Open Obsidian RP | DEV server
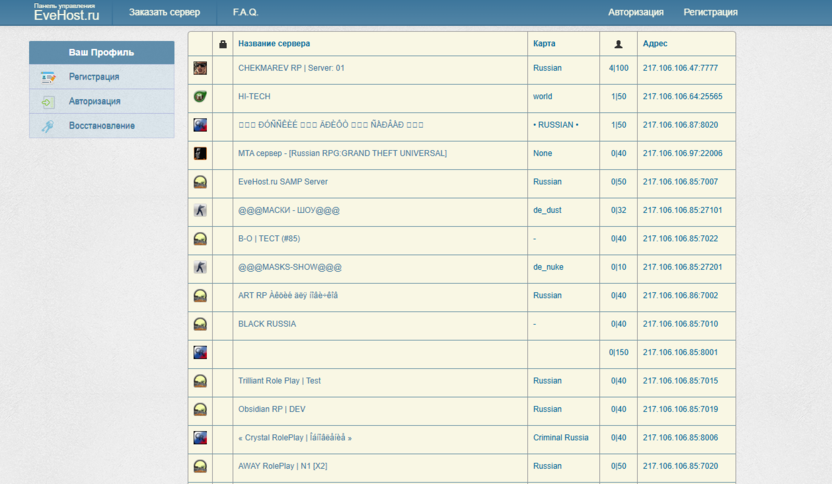Screen dimensions: 832x484 (x=272, y=409)
